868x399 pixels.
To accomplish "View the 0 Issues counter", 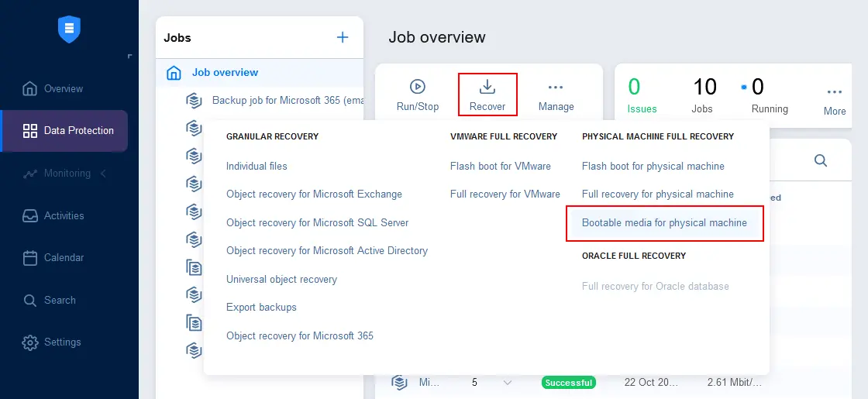I will [x=642, y=95].
